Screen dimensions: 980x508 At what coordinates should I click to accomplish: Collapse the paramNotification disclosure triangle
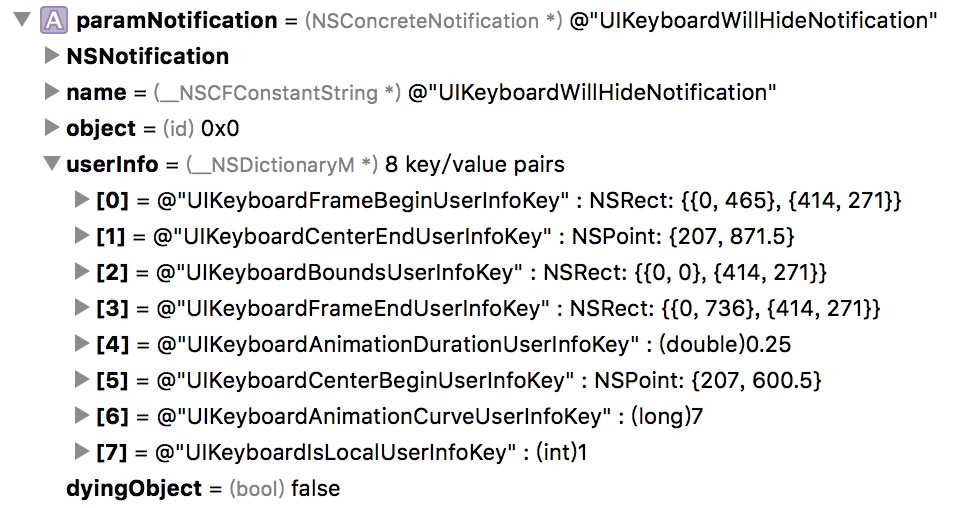pyautogui.click(x=22, y=19)
